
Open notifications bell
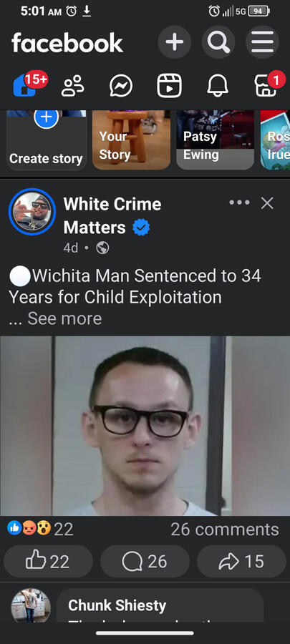pyautogui.click(x=217, y=87)
